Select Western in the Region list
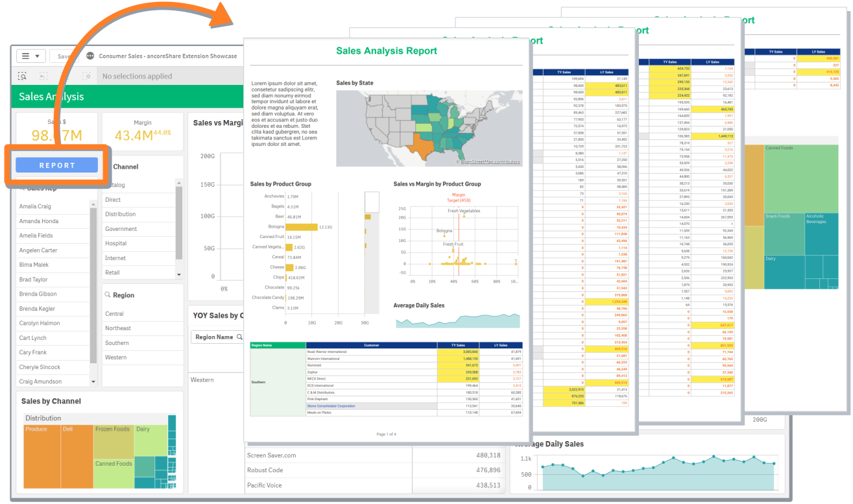Screen dimensions: 853x504 click(142, 357)
